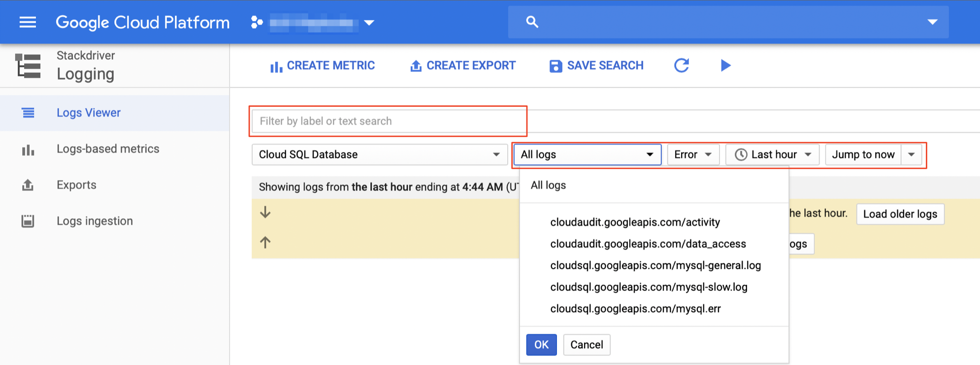Screen dimensions: 980x365
Task: Click the Load older logs button
Action: (x=900, y=214)
